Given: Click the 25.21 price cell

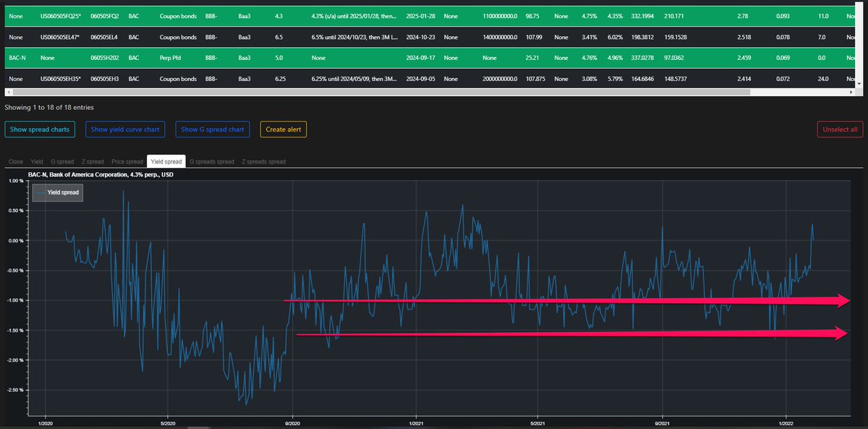Looking at the screenshot, I should (532, 57).
